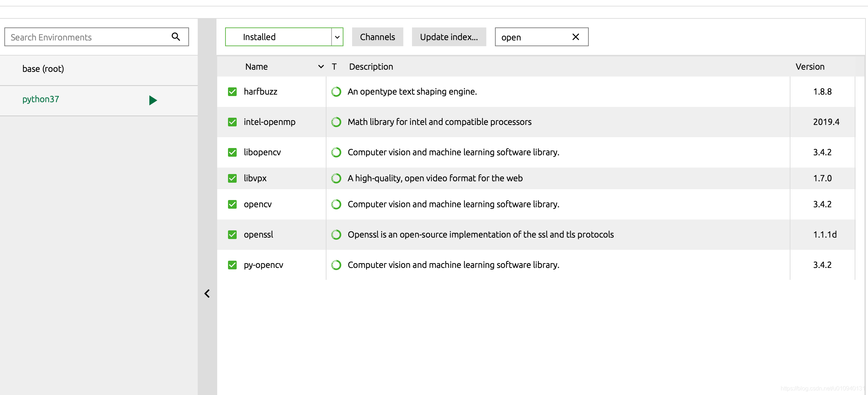Viewport: 868px width, 395px height.
Task: Click the type circle icon for openssl
Action: point(336,235)
